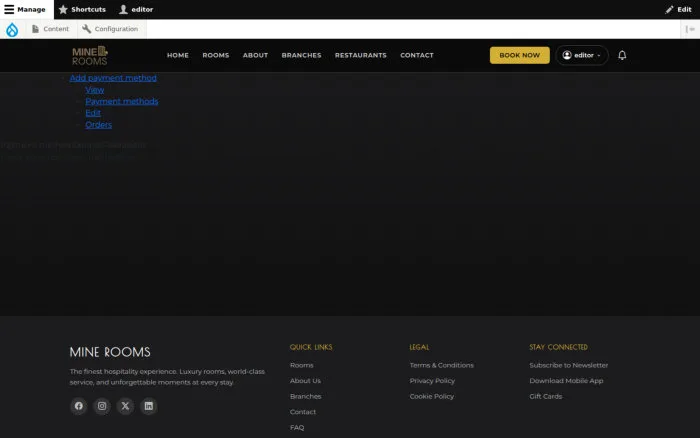
Task: Click the X (Twitter) social icon
Action: click(125, 406)
